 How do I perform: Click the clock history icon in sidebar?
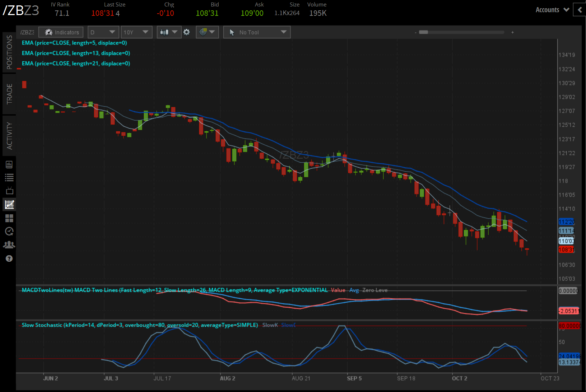pyautogui.click(x=9, y=232)
